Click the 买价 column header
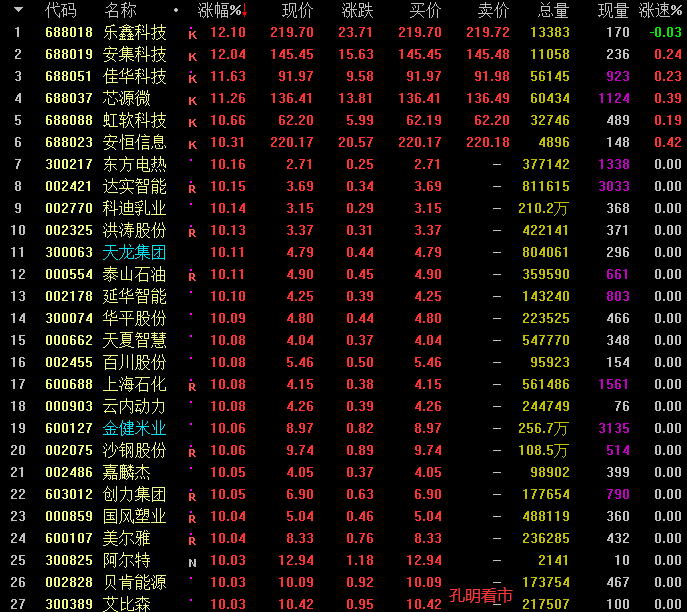This screenshot has height=612, width=687. [x=425, y=10]
